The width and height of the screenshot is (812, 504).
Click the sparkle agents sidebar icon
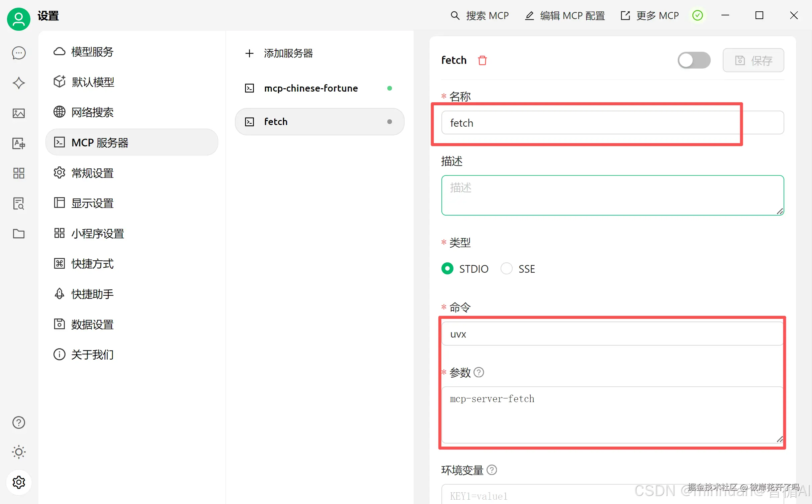(x=19, y=83)
